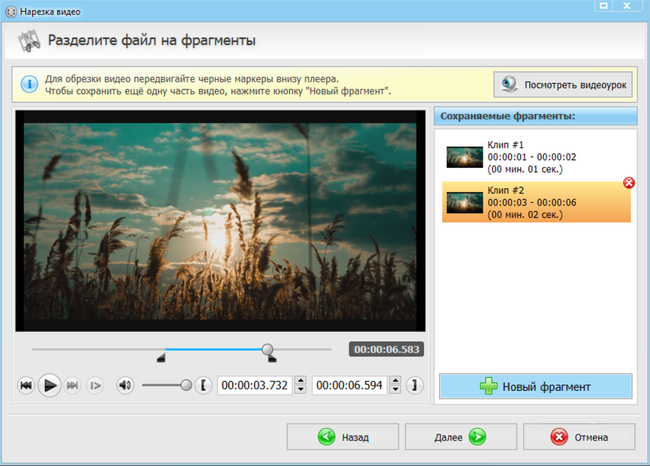Go back with the Назад button
The width and height of the screenshot is (650, 466).
(342, 437)
